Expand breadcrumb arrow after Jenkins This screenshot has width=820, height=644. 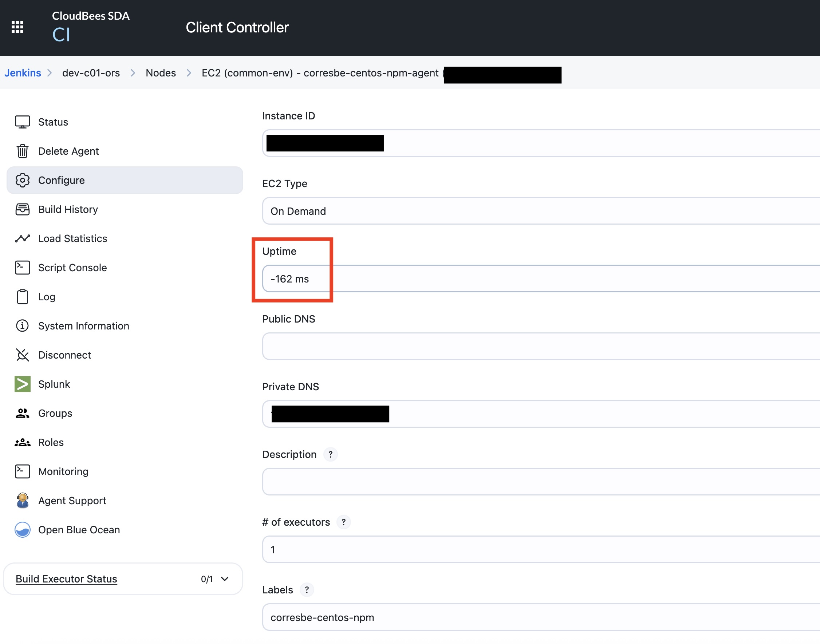pos(50,73)
